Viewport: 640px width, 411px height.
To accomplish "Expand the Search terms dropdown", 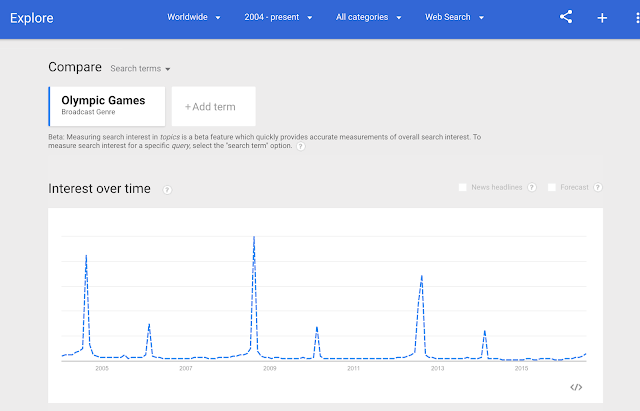I will (140, 69).
